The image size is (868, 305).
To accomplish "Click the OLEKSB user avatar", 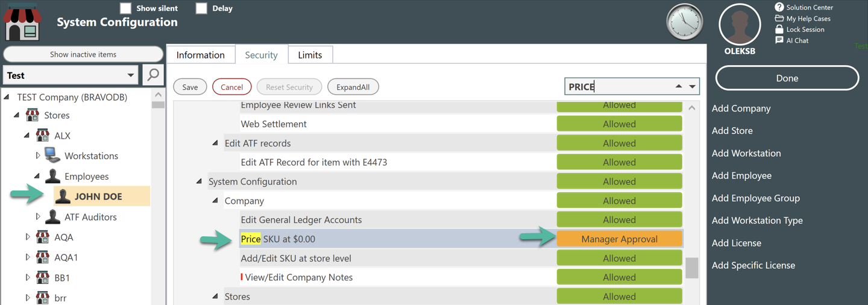I will pyautogui.click(x=740, y=24).
